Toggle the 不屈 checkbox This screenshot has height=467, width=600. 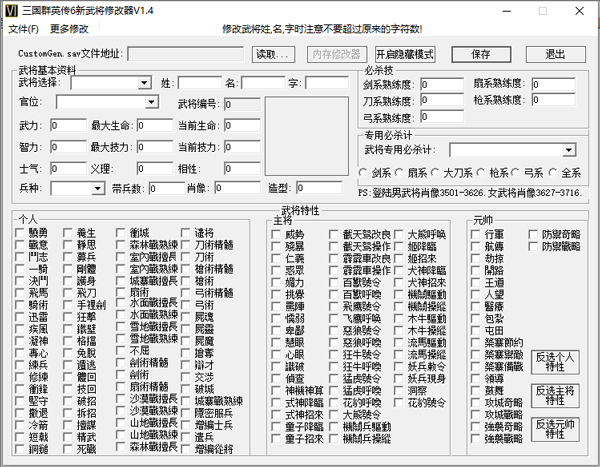point(121,351)
